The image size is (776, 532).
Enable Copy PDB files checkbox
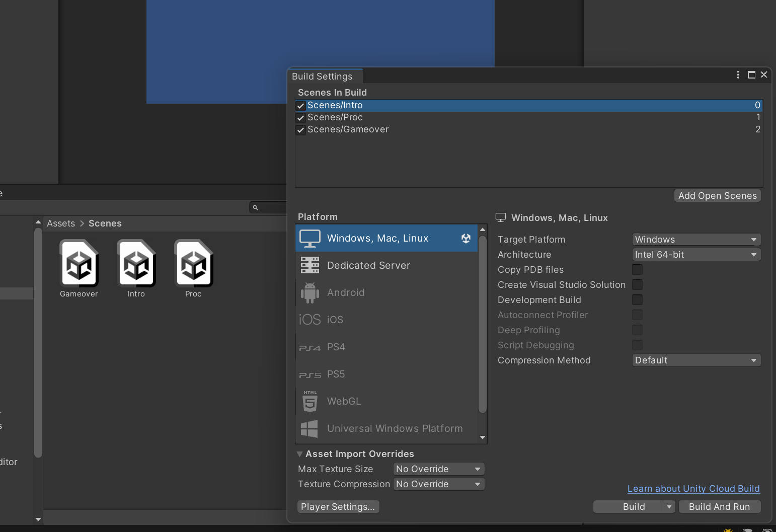pyautogui.click(x=637, y=270)
